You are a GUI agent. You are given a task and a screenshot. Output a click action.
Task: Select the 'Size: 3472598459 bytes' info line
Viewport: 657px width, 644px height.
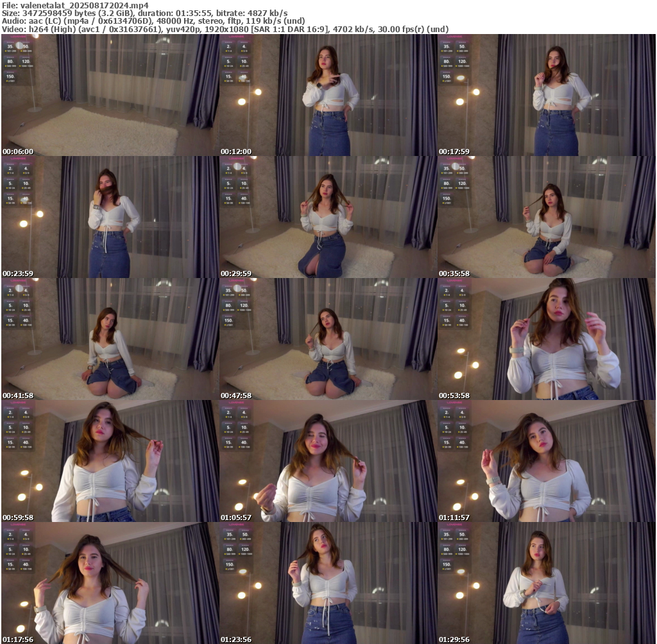click(144, 13)
